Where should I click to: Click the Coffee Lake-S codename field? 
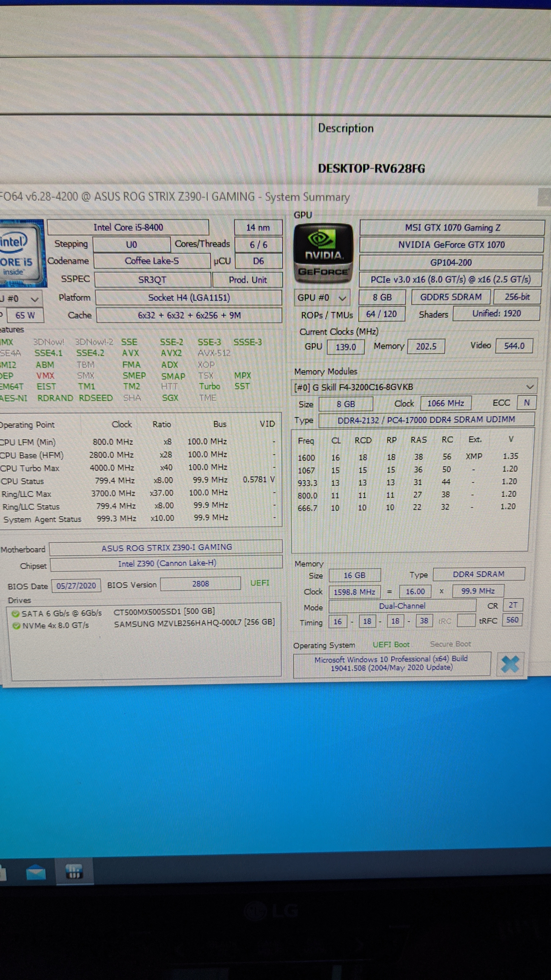point(152,261)
